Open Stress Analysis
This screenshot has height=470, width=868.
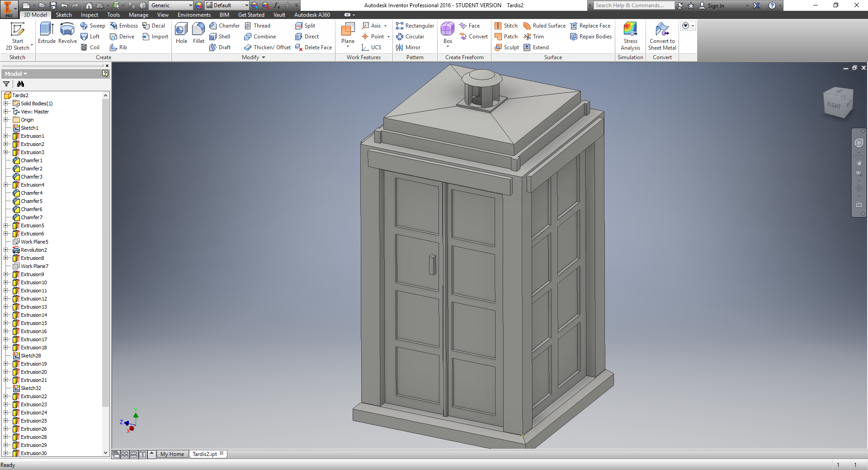click(x=630, y=36)
